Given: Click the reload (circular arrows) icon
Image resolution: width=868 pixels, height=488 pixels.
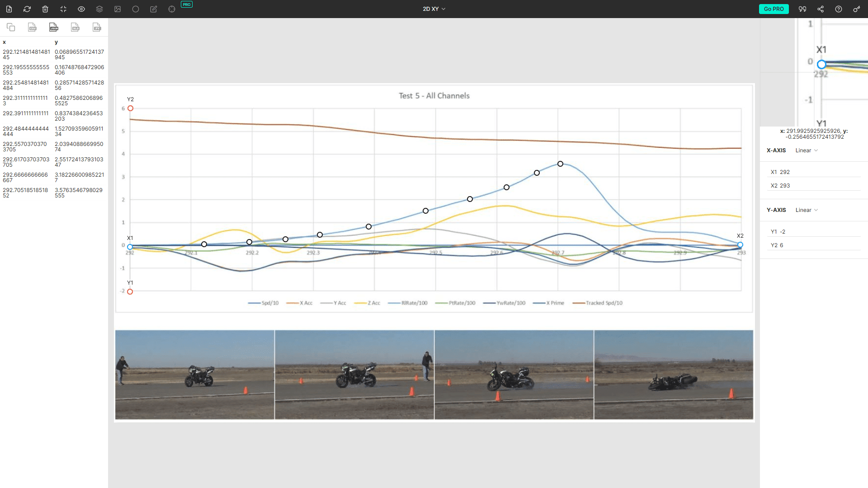Looking at the screenshot, I should click(x=27, y=9).
